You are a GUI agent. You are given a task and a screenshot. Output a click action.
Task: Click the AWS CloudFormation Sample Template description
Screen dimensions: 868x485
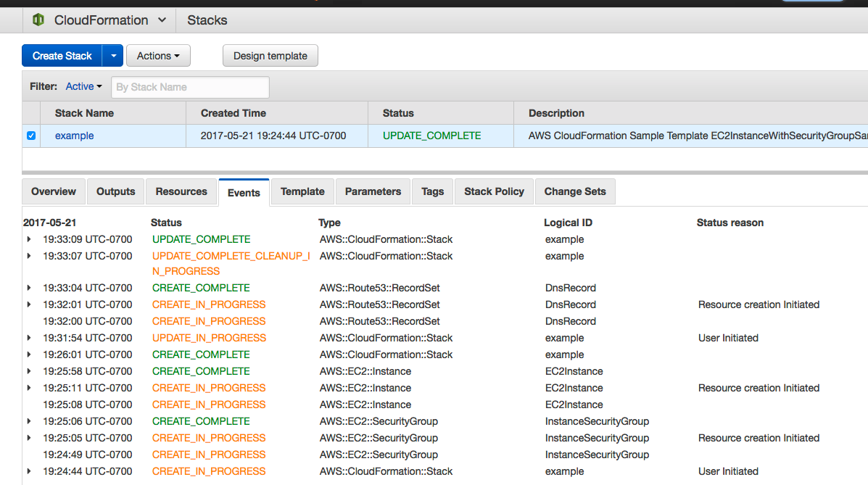pyautogui.click(x=698, y=136)
